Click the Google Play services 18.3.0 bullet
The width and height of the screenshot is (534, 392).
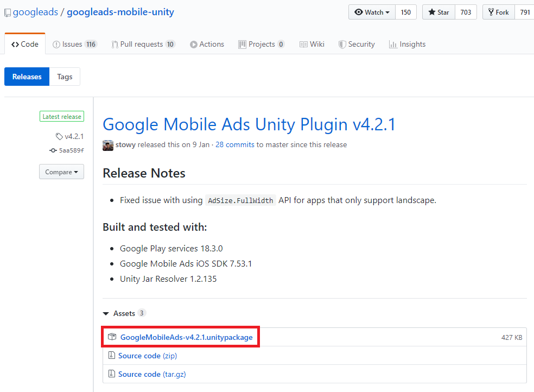point(171,249)
